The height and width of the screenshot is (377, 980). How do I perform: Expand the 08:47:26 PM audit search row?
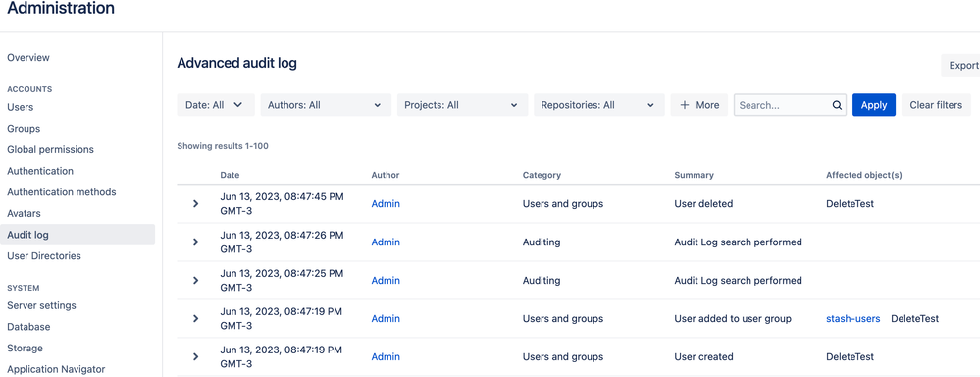[x=195, y=242]
